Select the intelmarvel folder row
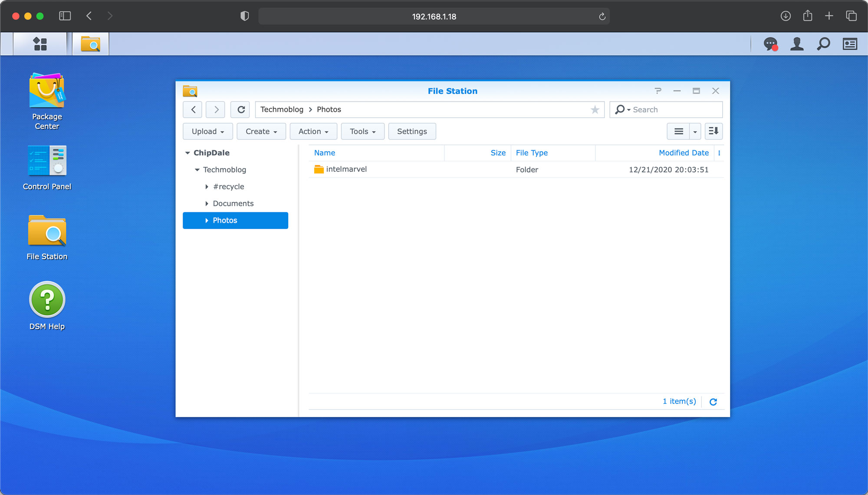868x495 pixels. pos(346,169)
